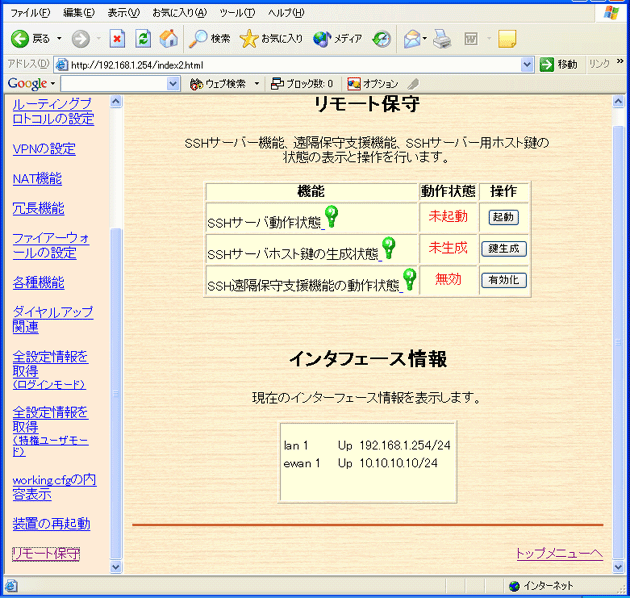Screen dimensions: 630x598
Task: Go to the browser home page icon
Action: tap(169, 39)
